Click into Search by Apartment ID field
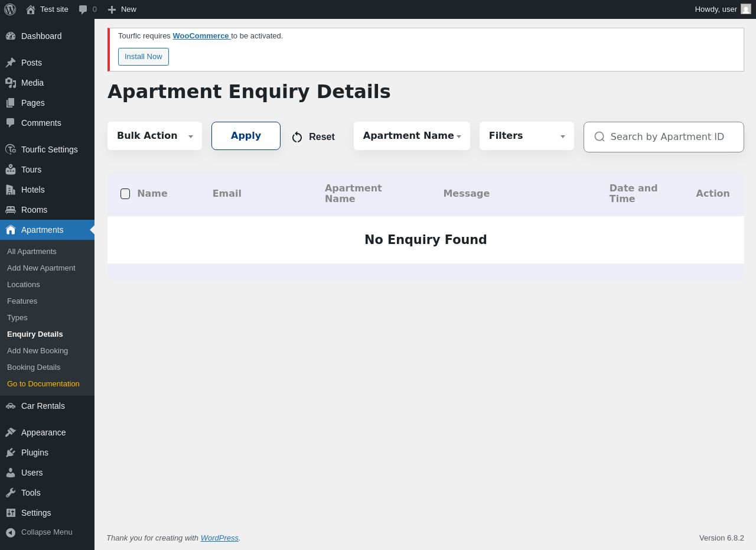 pyautogui.click(x=664, y=137)
